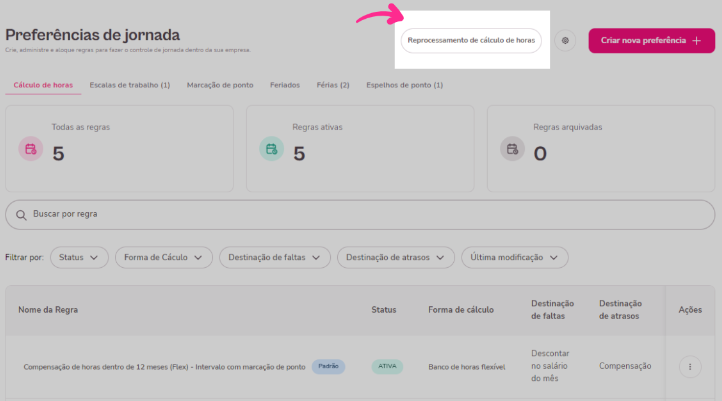Expand Última modificação filter dropdown
This screenshot has width=722, height=401.
point(515,257)
